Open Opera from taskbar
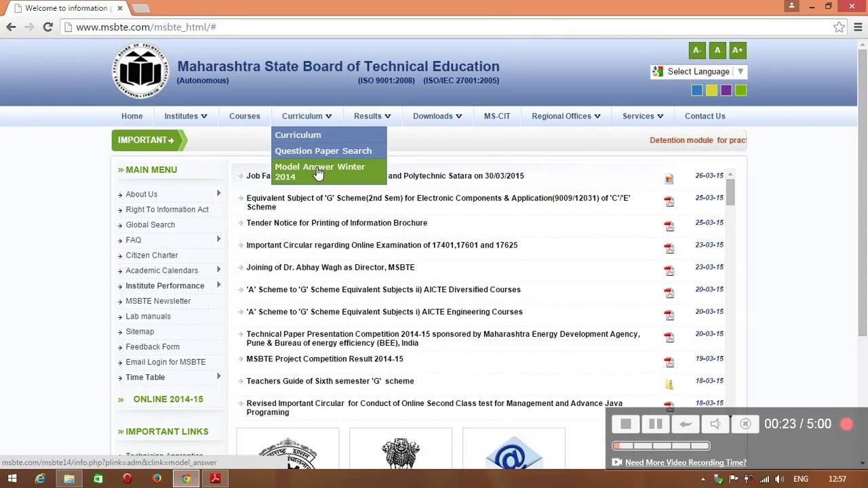The height and width of the screenshot is (488, 868). coord(127,479)
